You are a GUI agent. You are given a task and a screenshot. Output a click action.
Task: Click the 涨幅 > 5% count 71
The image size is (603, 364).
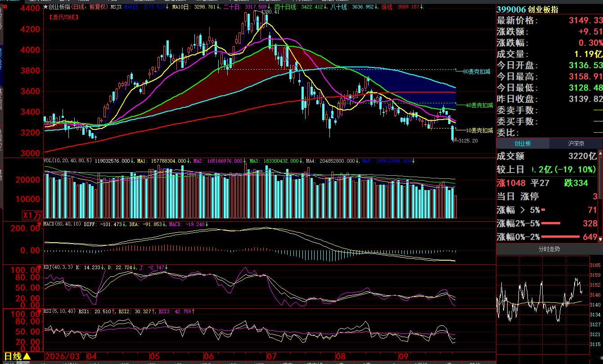(592, 210)
